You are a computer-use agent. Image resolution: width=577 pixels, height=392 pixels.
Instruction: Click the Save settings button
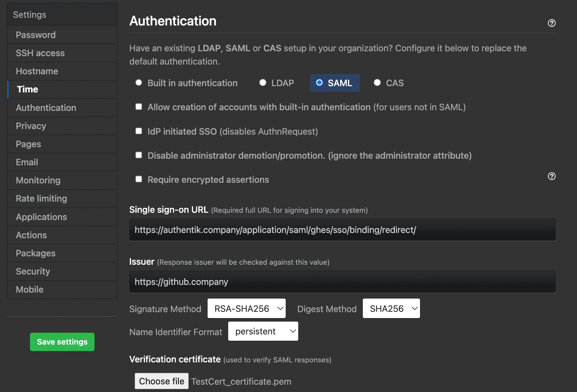tap(62, 342)
